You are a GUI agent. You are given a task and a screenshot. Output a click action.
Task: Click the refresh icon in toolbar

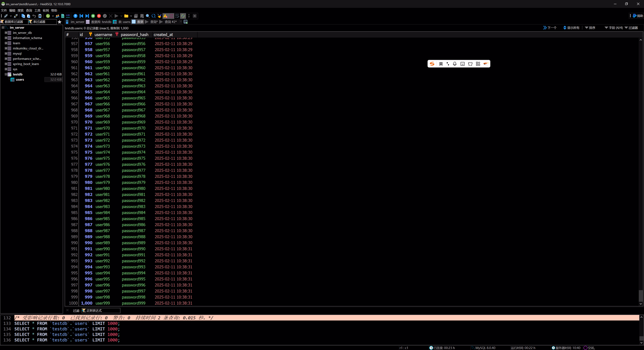[48, 16]
